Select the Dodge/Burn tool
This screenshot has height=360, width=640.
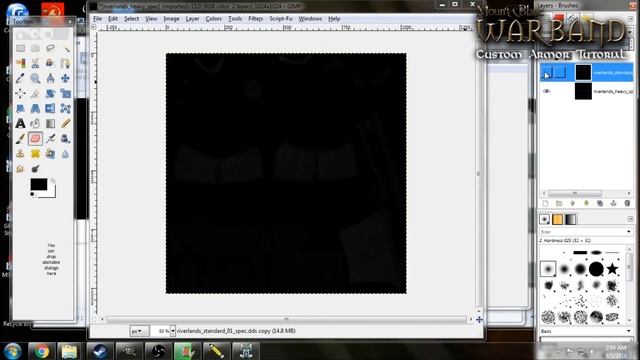36,169
